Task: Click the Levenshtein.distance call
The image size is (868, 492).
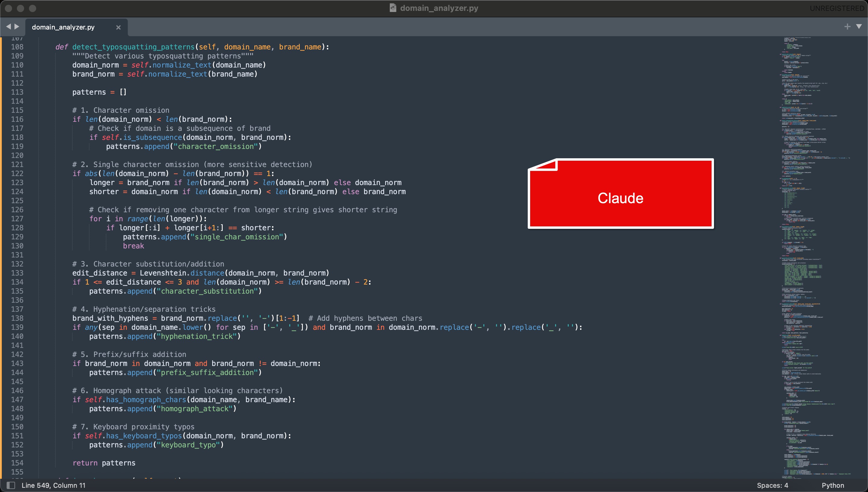Action: [x=182, y=273]
